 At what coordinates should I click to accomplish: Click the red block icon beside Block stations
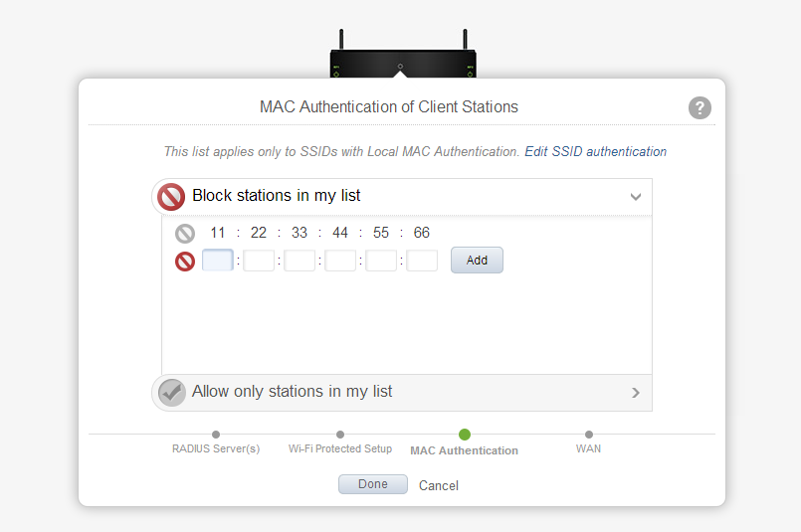coord(171,197)
